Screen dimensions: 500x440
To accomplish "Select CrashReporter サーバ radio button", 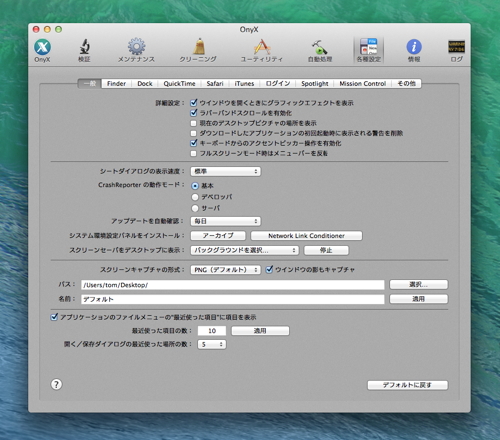I will point(195,208).
